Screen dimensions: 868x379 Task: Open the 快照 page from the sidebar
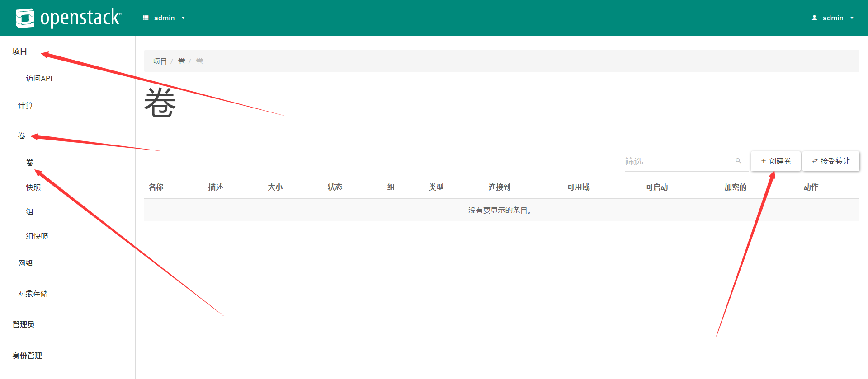(x=33, y=187)
